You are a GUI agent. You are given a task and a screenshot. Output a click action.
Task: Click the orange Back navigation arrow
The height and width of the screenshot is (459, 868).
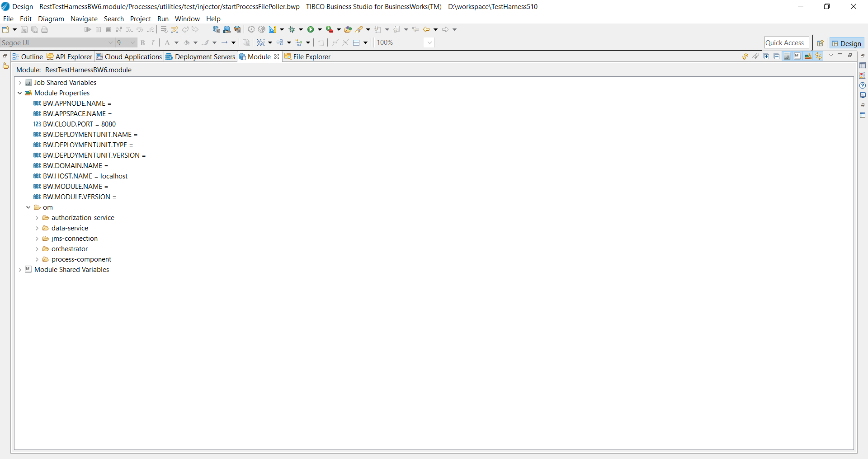[426, 30]
